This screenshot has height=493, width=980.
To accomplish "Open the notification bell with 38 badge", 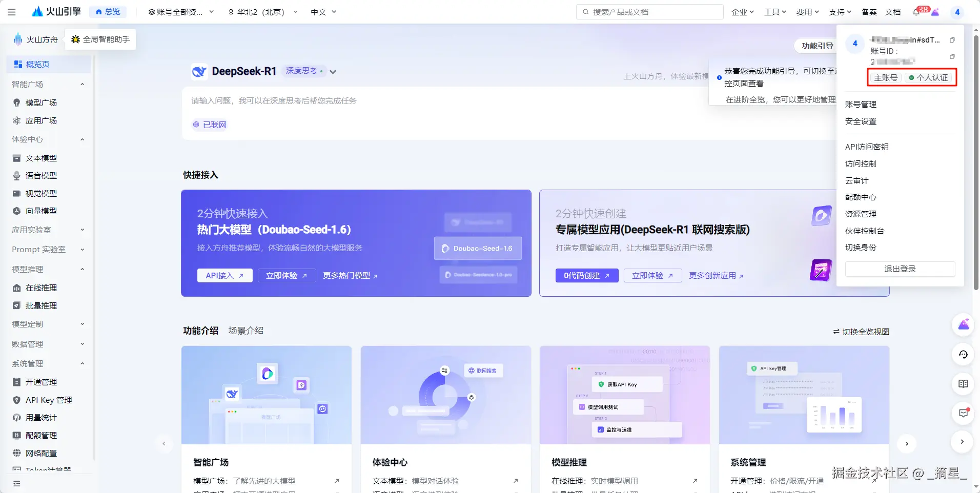I will coord(916,12).
